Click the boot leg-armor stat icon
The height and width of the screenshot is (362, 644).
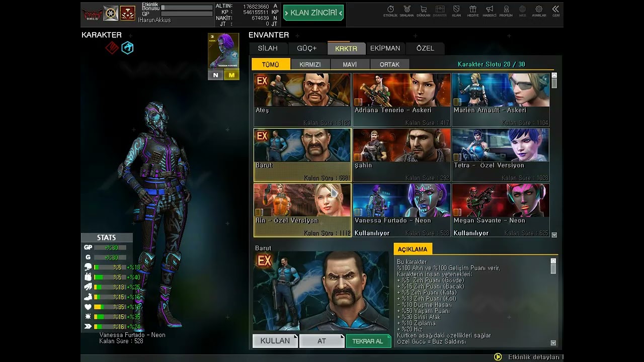pos(88,297)
